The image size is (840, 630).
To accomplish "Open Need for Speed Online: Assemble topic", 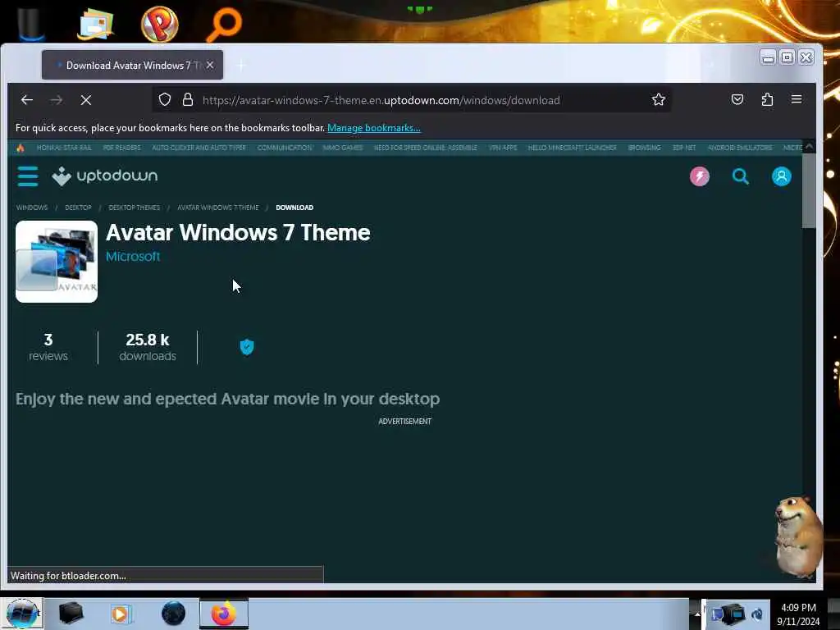I will click(x=426, y=148).
